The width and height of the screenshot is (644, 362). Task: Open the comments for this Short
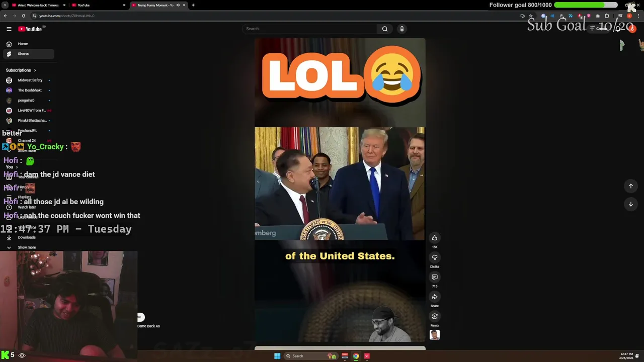coord(435,277)
